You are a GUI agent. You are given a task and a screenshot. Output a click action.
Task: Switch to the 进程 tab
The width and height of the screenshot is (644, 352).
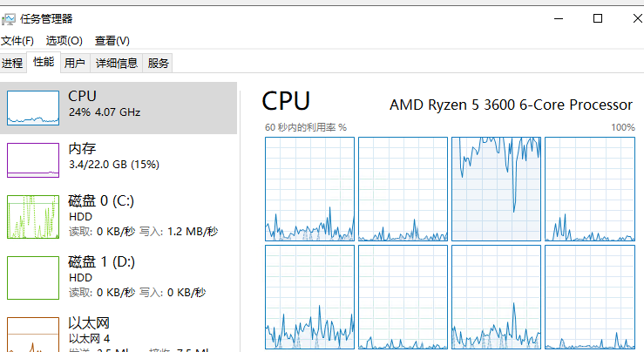(x=12, y=64)
